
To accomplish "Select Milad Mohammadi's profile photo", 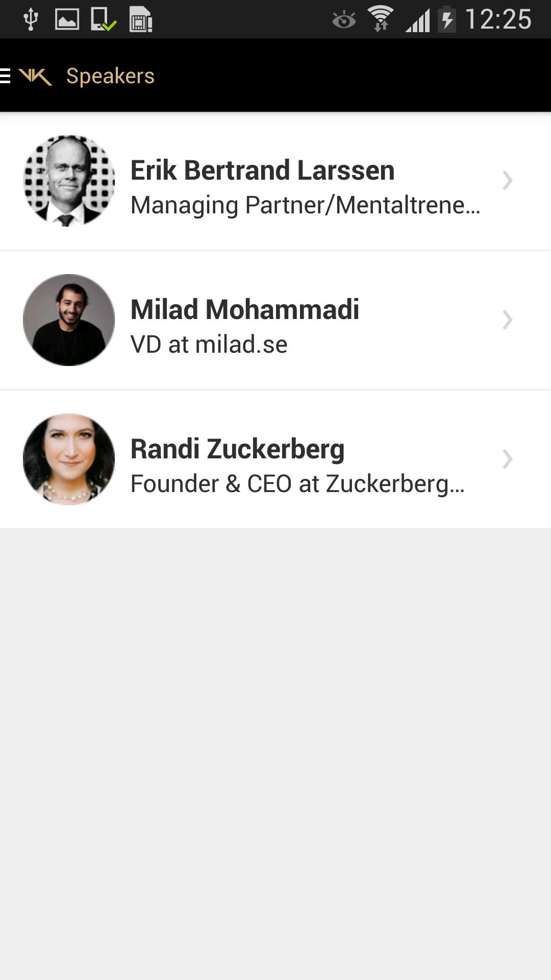I will pos(69,320).
